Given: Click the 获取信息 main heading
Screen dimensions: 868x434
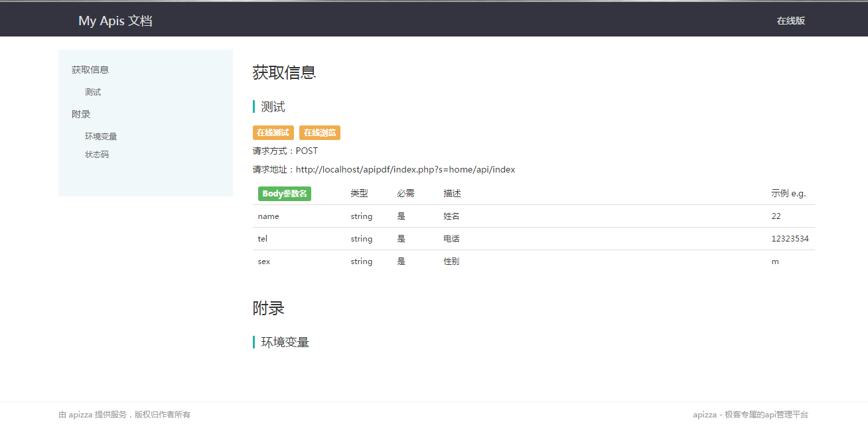Looking at the screenshot, I should coord(284,72).
